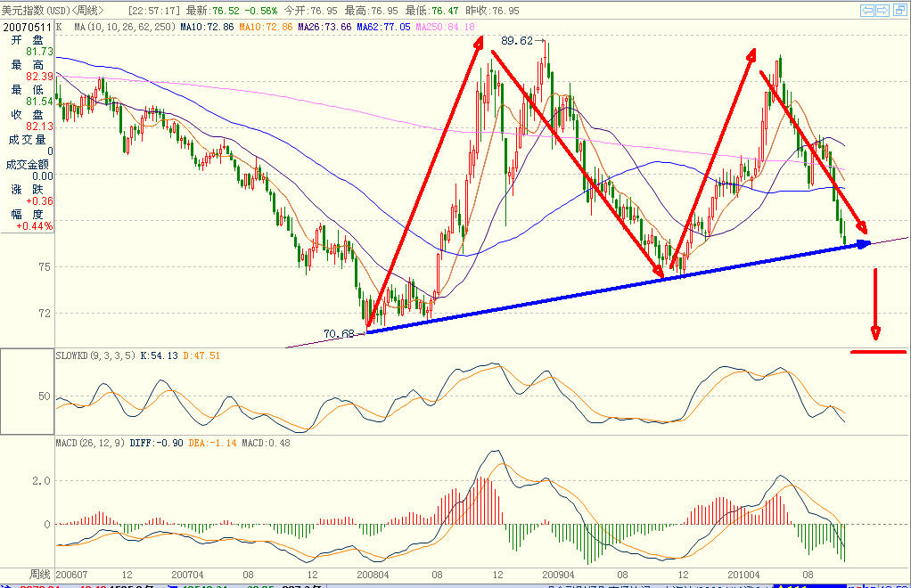The height and width of the screenshot is (588, 911).
Task: Select the 今开:76.95 opening value
Action: coord(311,11)
